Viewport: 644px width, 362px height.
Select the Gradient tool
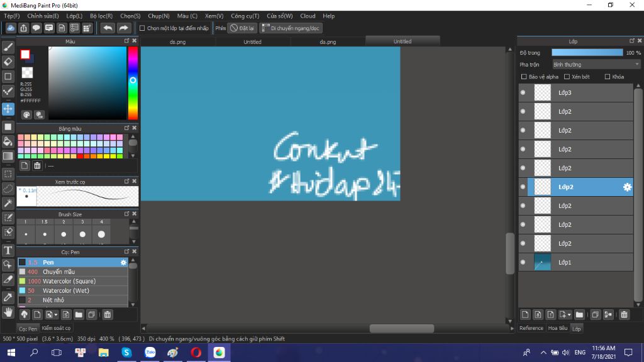(8, 156)
